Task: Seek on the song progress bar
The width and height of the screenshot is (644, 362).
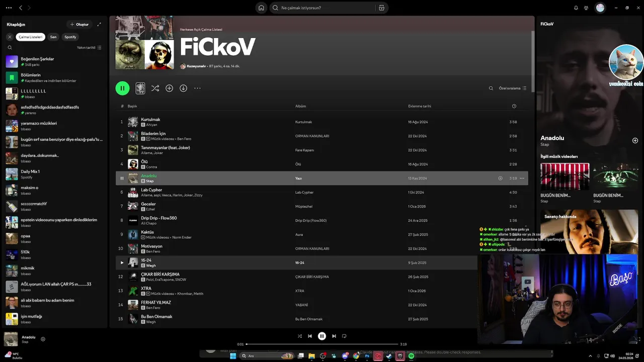Action: [322, 344]
